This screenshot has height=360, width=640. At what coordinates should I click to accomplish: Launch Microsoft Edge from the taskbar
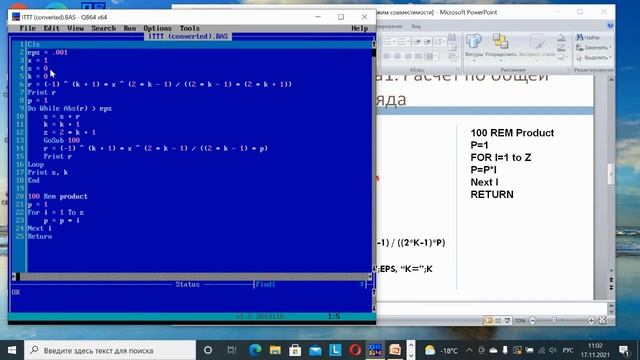point(255,350)
